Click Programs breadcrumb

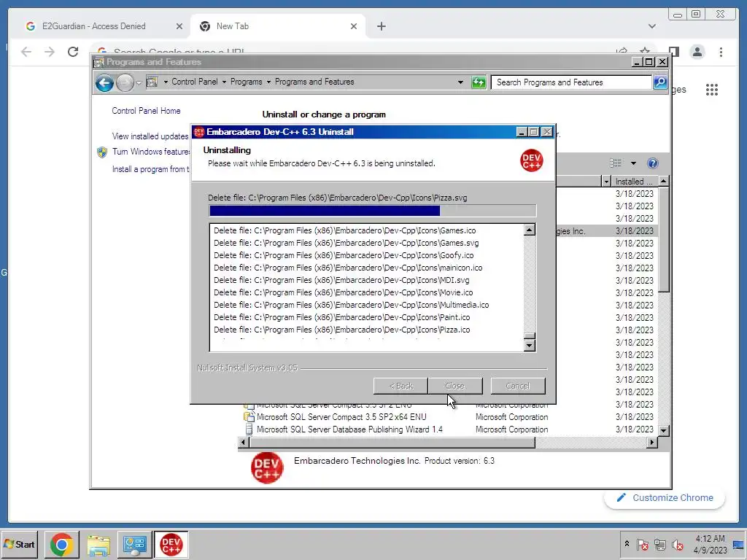(x=247, y=82)
